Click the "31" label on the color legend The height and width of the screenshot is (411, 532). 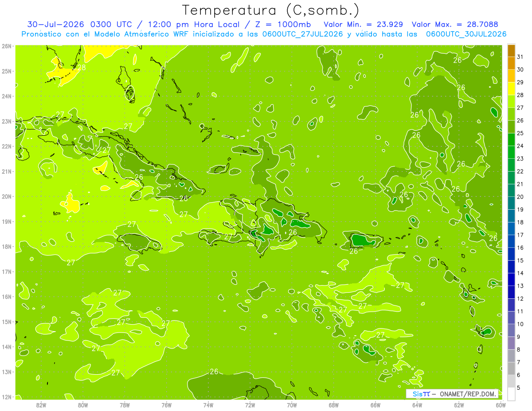point(520,57)
